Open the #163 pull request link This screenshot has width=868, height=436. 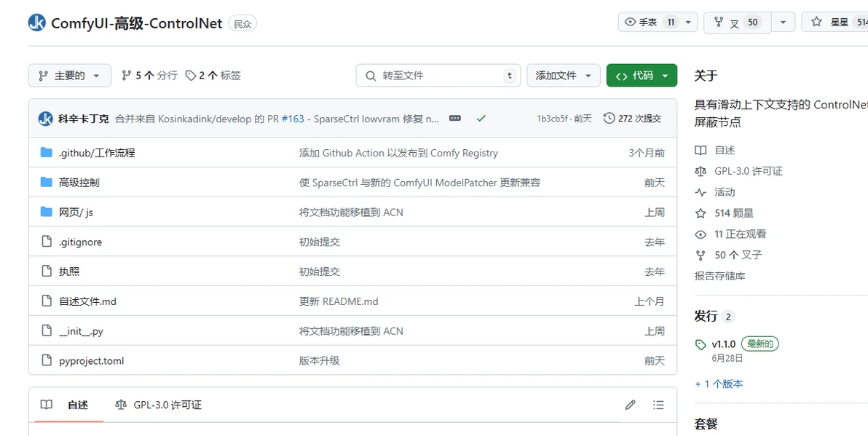click(x=293, y=119)
